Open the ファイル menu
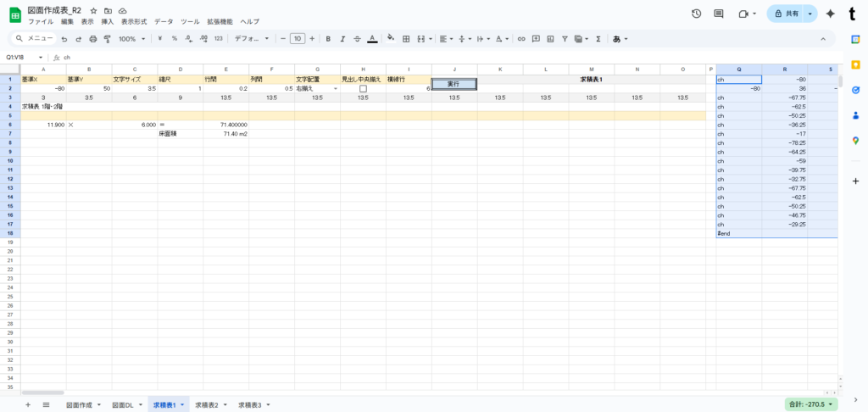Image resolution: width=868 pixels, height=412 pixels. click(41, 21)
